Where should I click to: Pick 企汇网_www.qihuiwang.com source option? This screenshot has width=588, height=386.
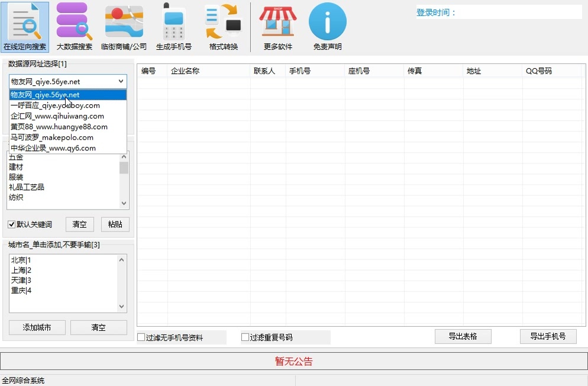(57, 116)
